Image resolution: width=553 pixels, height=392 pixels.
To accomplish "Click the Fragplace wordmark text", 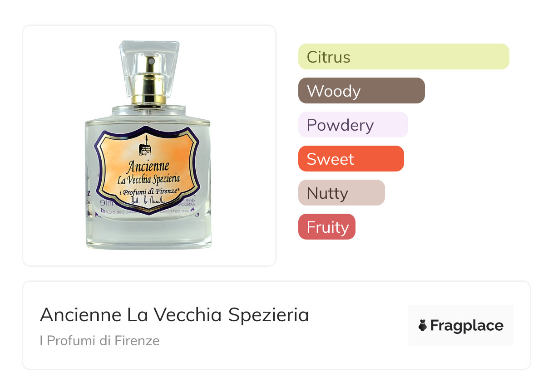I will click(x=467, y=326).
